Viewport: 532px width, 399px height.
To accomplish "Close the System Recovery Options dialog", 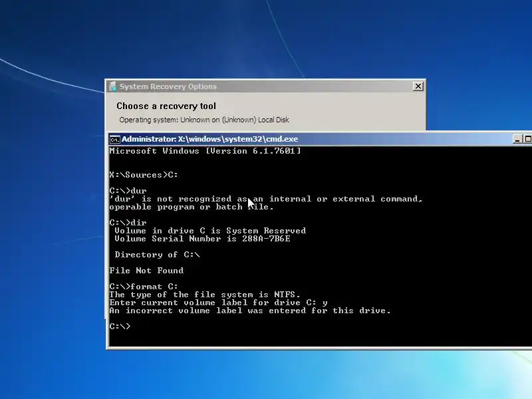I will click(x=418, y=86).
